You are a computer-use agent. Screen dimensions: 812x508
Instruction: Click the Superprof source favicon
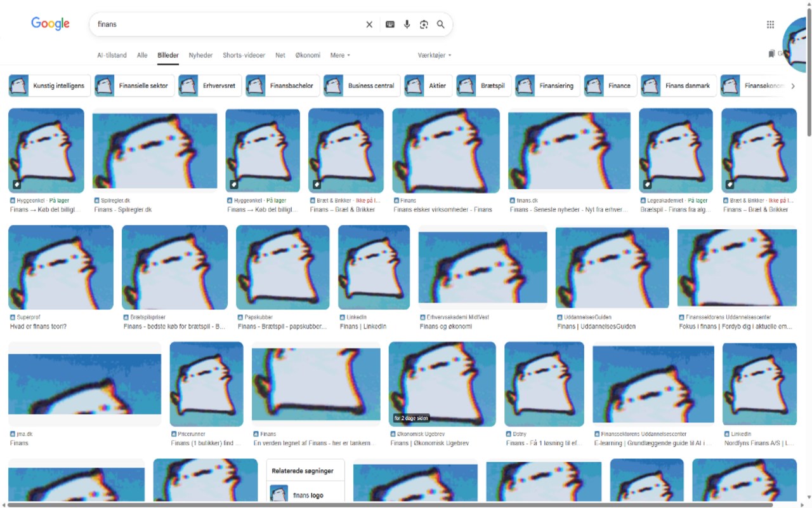click(x=13, y=317)
